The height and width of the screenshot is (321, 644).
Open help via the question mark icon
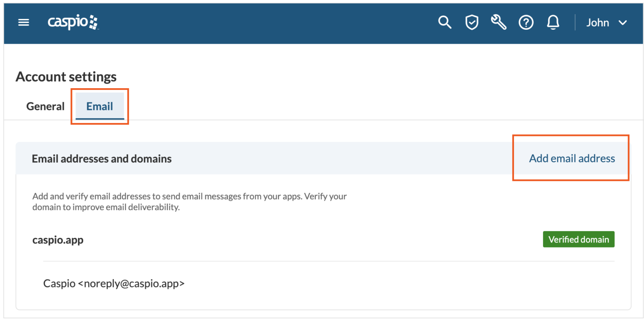[526, 22]
